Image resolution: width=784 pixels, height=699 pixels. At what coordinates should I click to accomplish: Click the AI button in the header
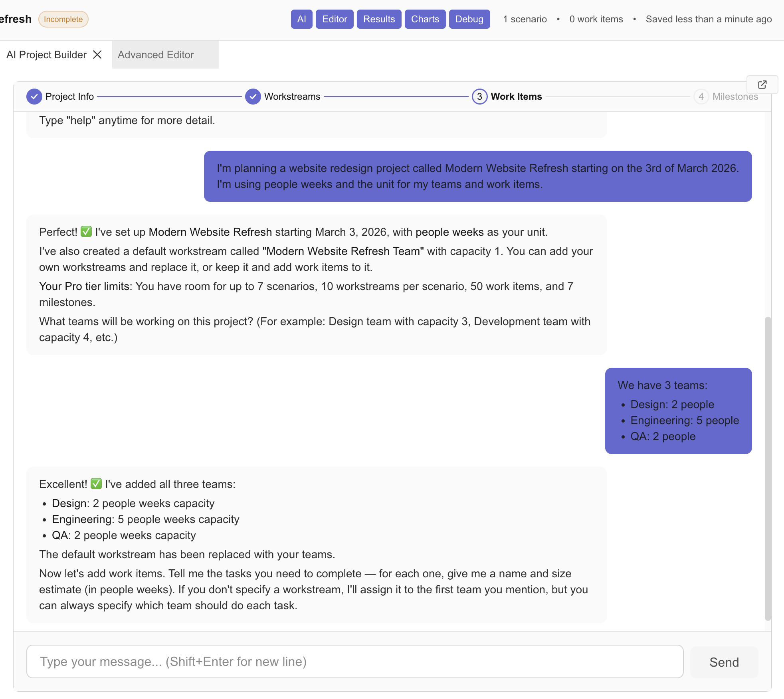(x=301, y=19)
